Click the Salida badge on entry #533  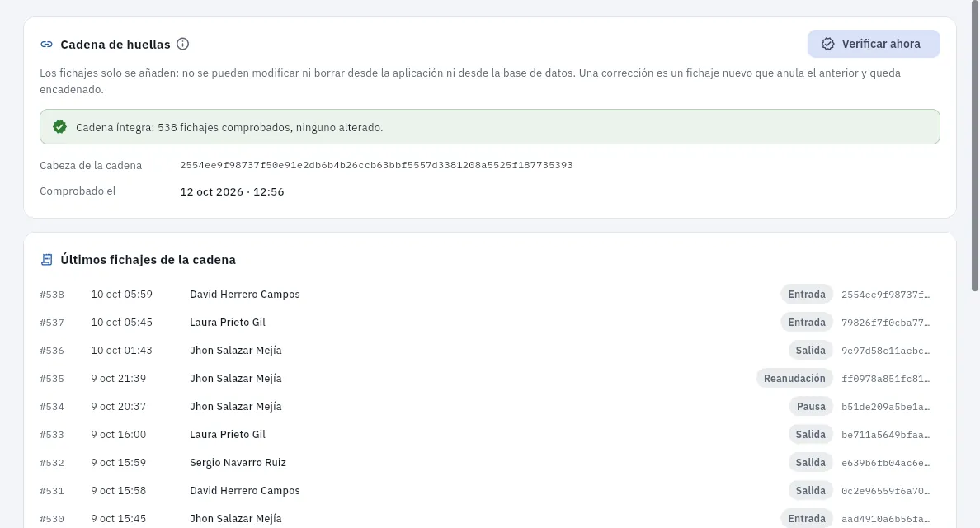point(810,435)
